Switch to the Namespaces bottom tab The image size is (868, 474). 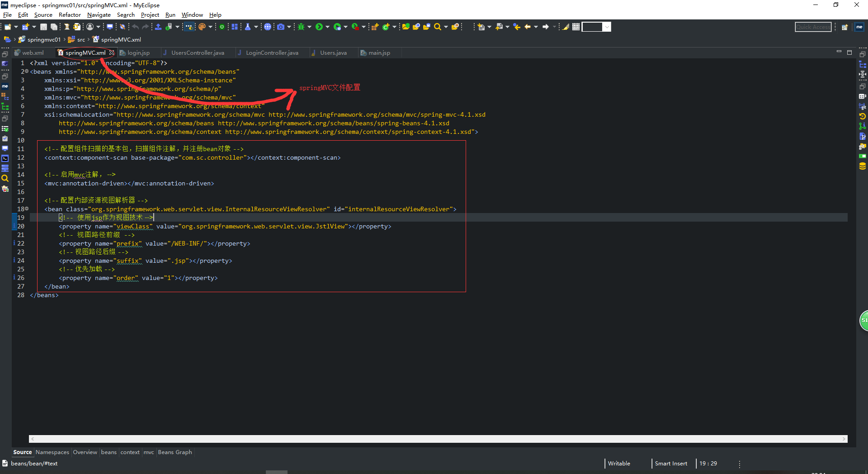click(x=52, y=452)
